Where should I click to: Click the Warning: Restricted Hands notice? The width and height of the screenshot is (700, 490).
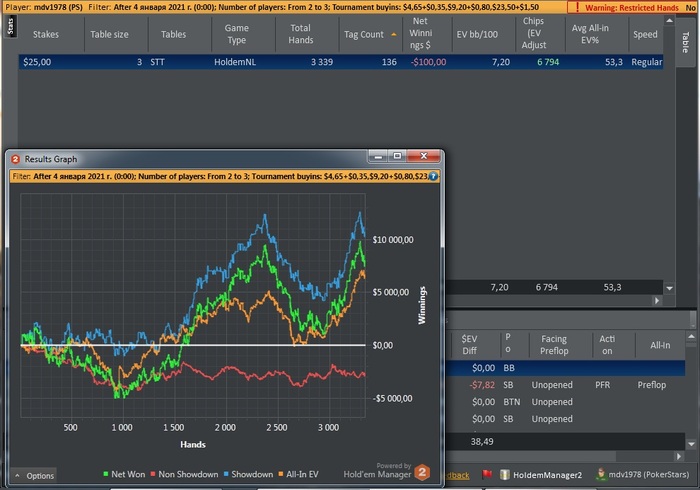(x=632, y=8)
